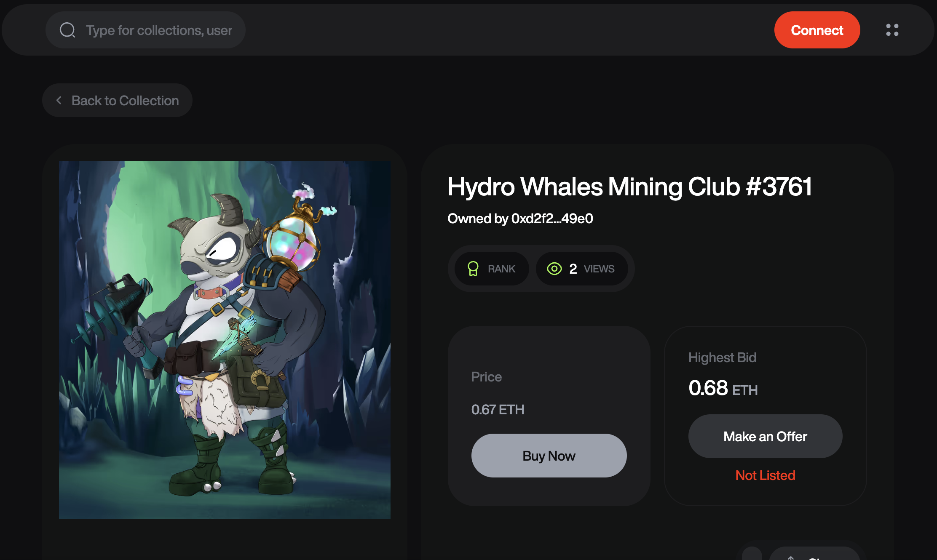Click the Hydro Whales Mining Club #3761 title

(629, 187)
